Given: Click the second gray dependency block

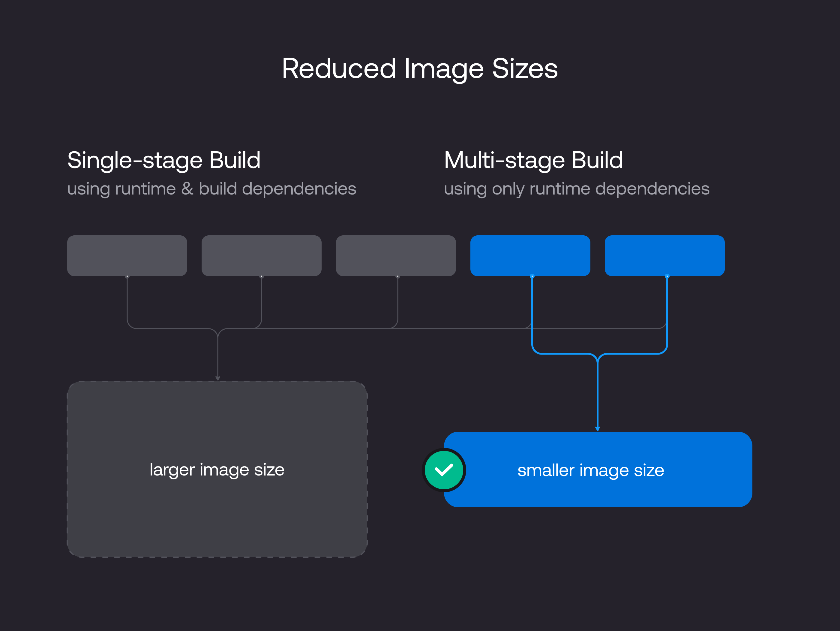Looking at the screenshot, I should tap(261, 255).
